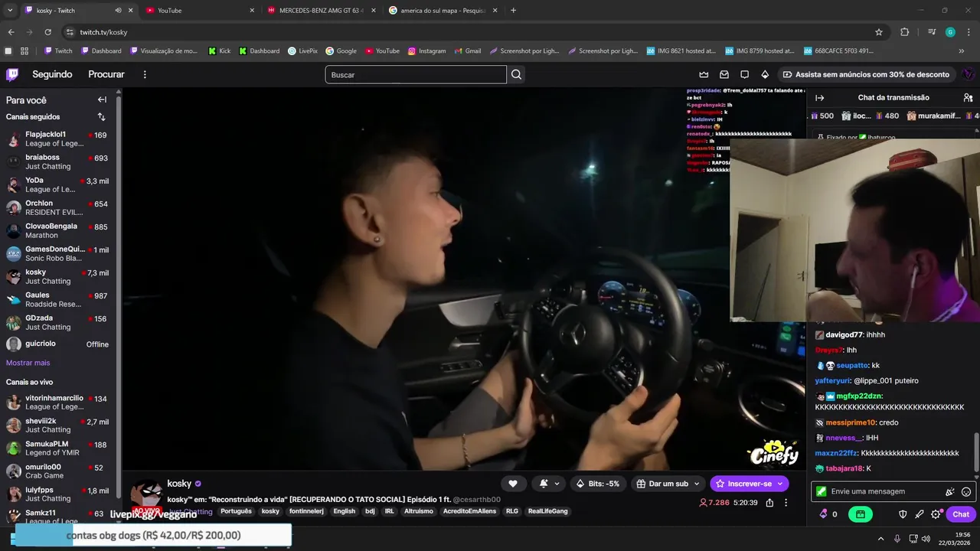Image resolution: width=980 pixels, height=551 pixels.
Task: Open the notifications inbox icon
Action: tap(724, 74)
